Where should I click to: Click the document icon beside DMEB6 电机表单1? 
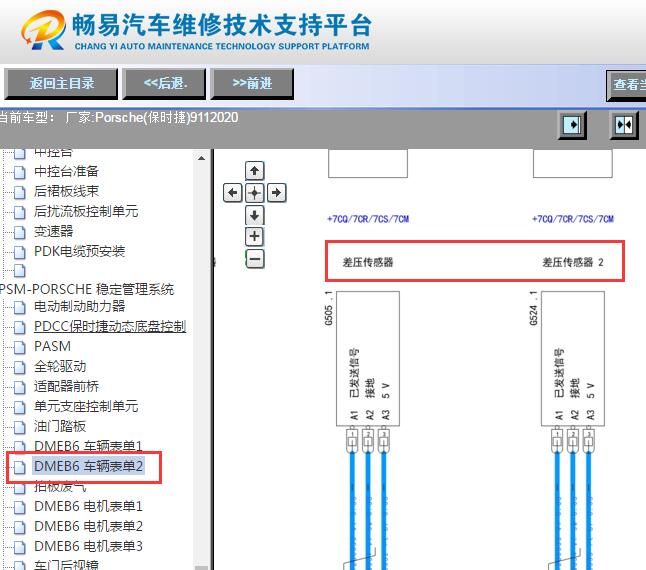pos(19,507)
